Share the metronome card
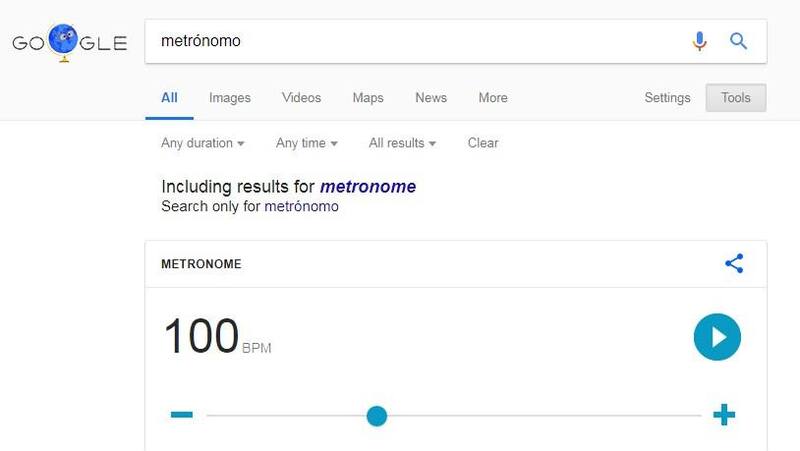 (x=734, y=264)
